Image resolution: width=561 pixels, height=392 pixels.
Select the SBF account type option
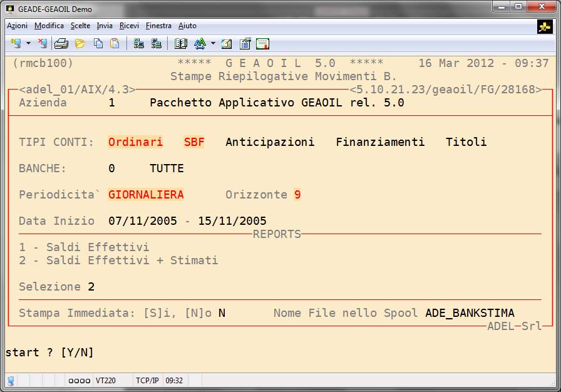194,142
